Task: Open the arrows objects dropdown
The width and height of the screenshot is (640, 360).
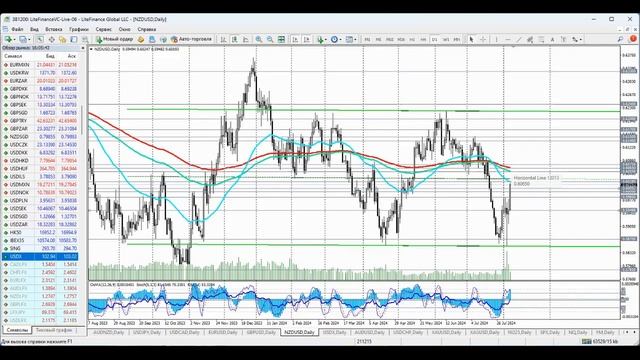Action: [576, 39]
